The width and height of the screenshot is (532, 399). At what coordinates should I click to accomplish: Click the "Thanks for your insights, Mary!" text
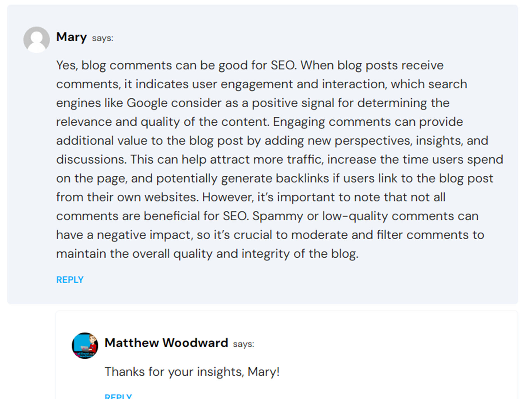[x=192, y=372]
